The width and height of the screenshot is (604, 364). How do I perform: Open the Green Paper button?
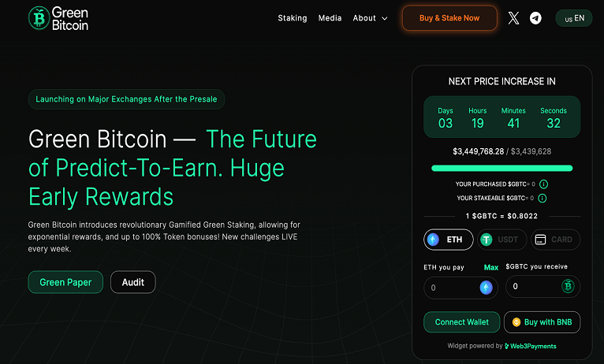pyautogui.click(x=65, y=282)
